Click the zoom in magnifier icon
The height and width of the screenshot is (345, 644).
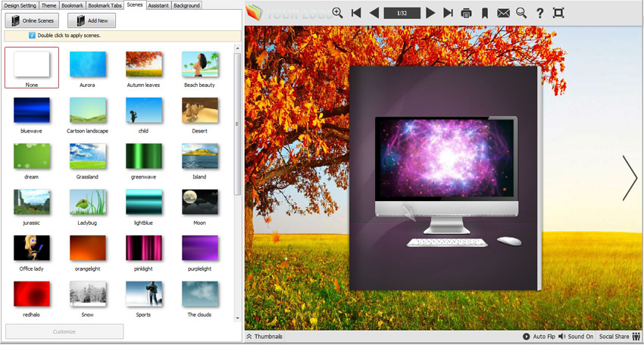click(338, 13)
